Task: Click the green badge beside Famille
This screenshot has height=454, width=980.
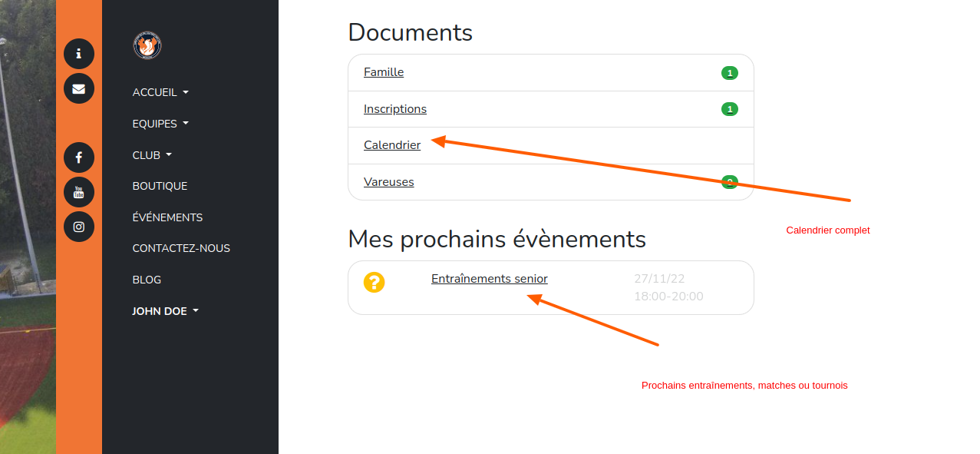Action: pos(729,73)
